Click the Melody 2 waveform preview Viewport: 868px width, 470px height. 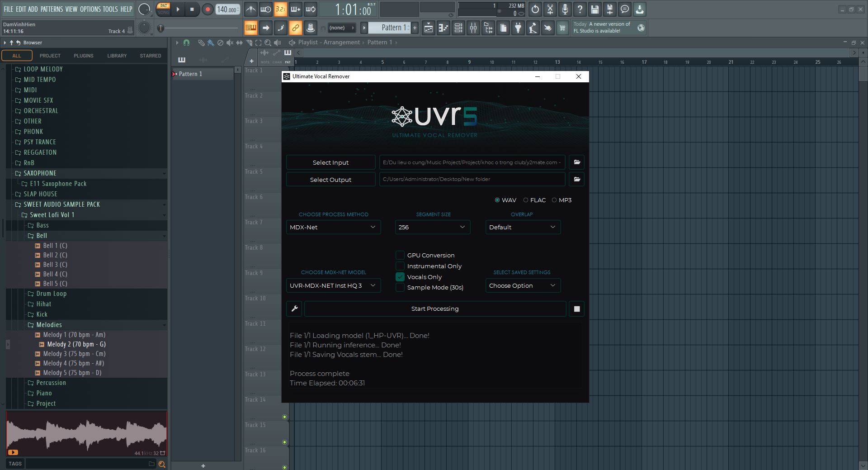point(86,433)
